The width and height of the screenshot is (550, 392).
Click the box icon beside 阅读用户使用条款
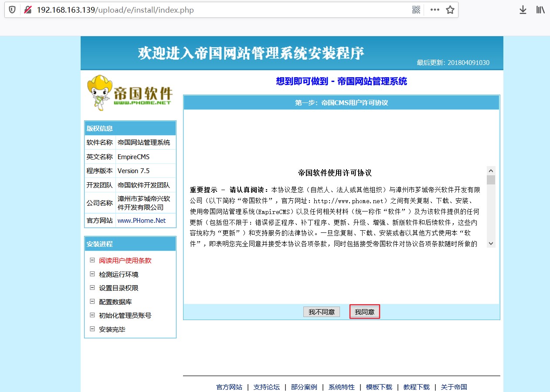coord(92,260)
